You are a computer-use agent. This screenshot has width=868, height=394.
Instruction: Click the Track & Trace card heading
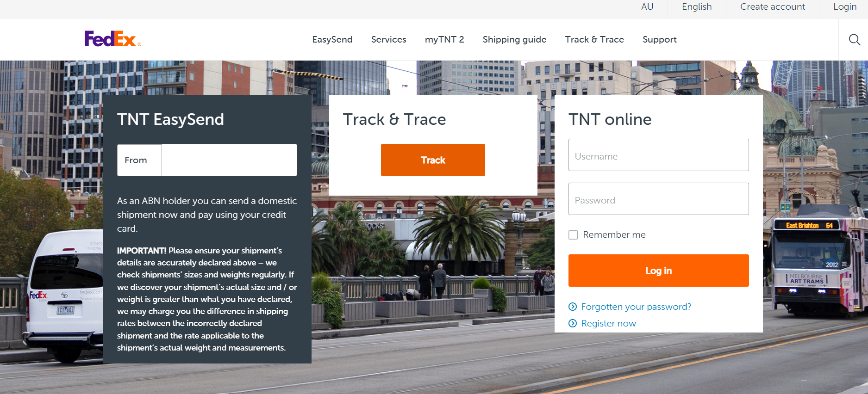coord(394,119)
